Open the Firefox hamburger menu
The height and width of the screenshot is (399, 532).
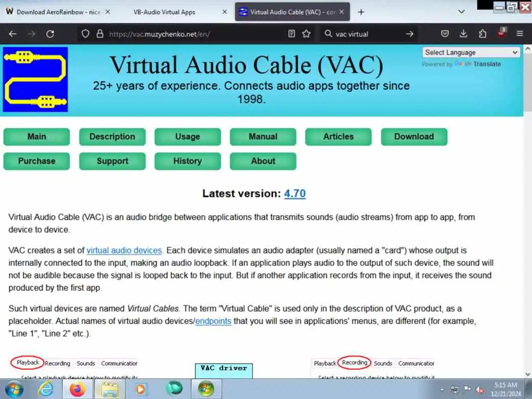(520, 34)
